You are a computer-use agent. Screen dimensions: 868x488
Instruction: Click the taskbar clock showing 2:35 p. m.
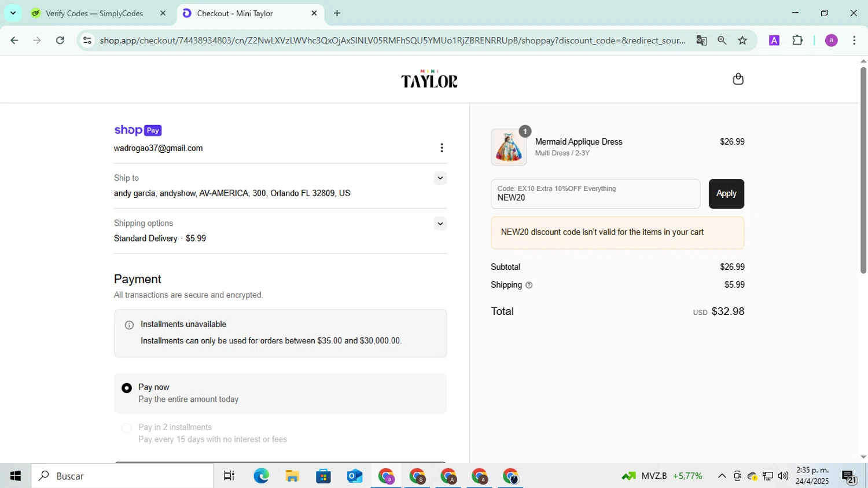click(812, 476)
